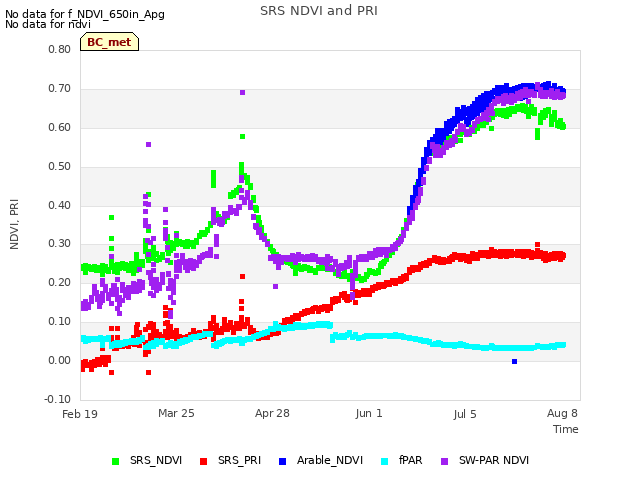Screen dimensions: 640x480
Task: Click the Mar 25 x-axis label
Action: point(176,413)
